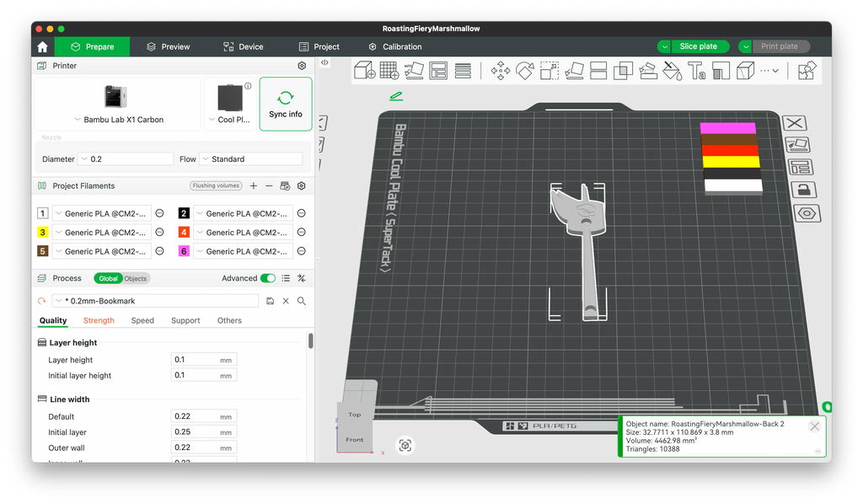Open the Supports painting tool
Screen dimensions: 863x504
pyautogui.click(x=648, y=71)
